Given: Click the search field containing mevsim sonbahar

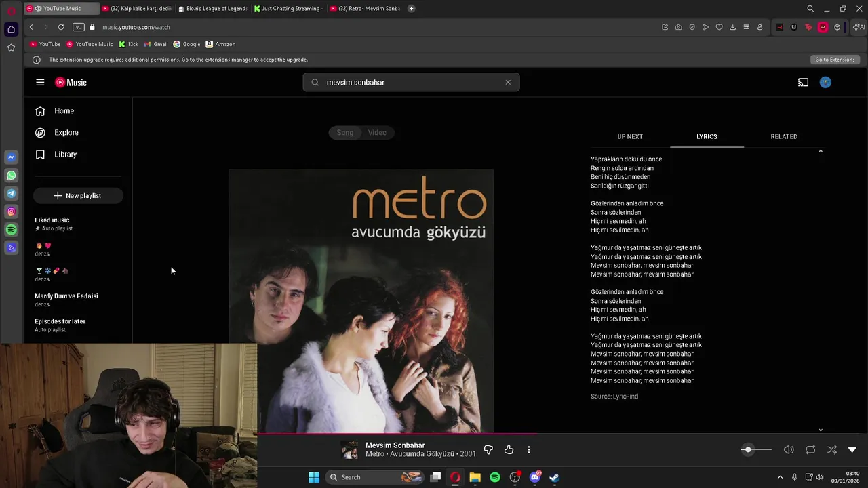Looking at the screenshot, I should tap(411, 82).
